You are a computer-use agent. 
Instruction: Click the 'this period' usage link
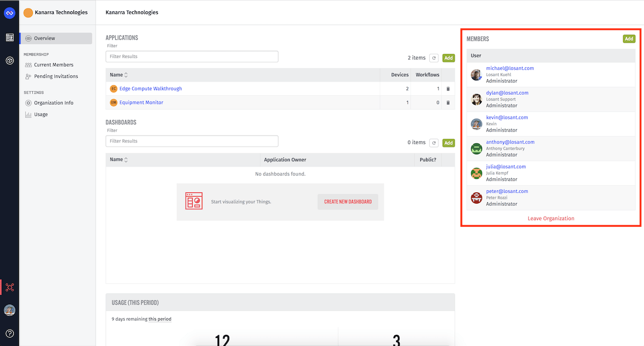point(160,319)
